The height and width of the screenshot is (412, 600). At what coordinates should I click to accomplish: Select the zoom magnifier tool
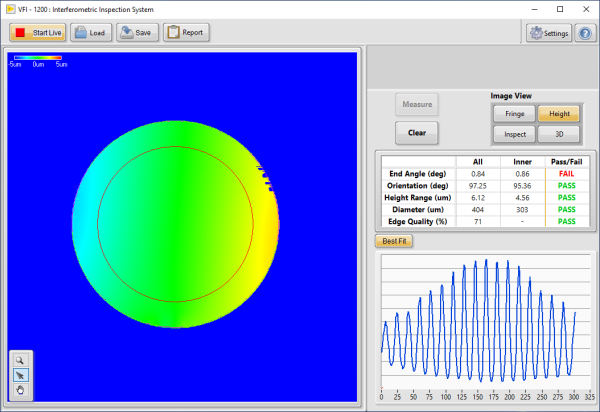pos(21,359)
